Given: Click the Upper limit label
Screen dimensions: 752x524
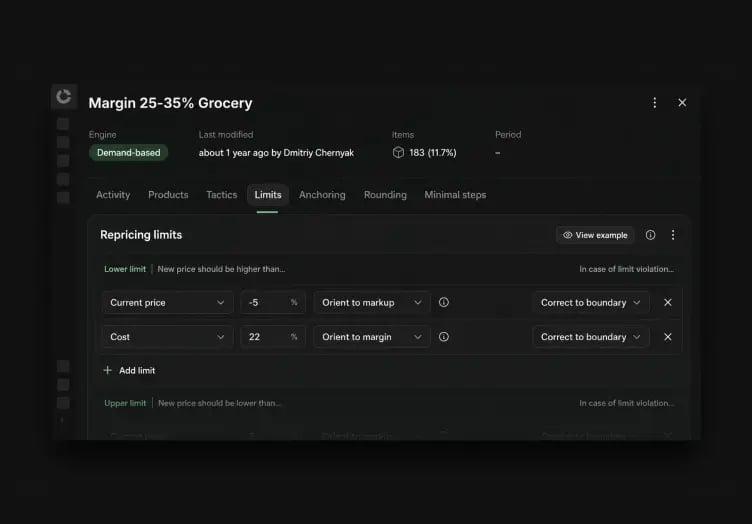Looking at the screenshot, I should (x=125, y=403).
